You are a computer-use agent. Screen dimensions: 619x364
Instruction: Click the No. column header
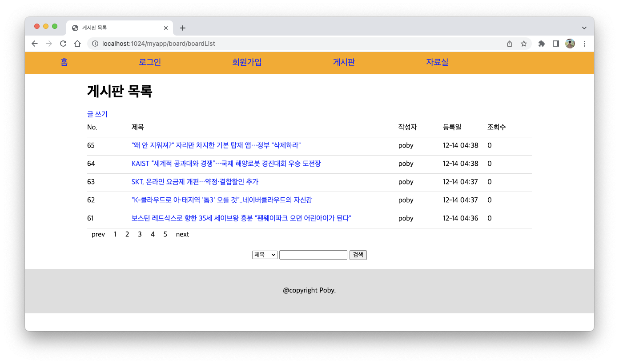pos(92,127)
